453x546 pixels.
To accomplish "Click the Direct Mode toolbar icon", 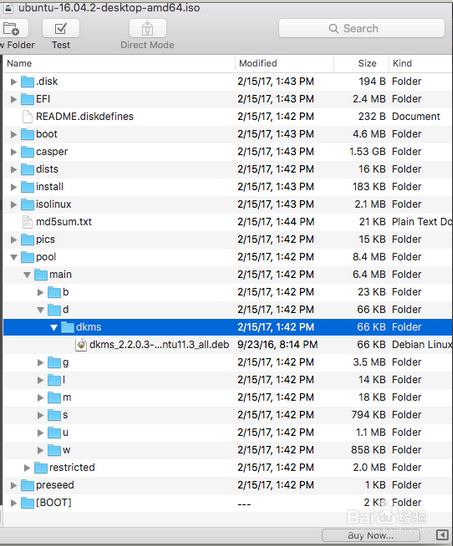I will point(147,28).
